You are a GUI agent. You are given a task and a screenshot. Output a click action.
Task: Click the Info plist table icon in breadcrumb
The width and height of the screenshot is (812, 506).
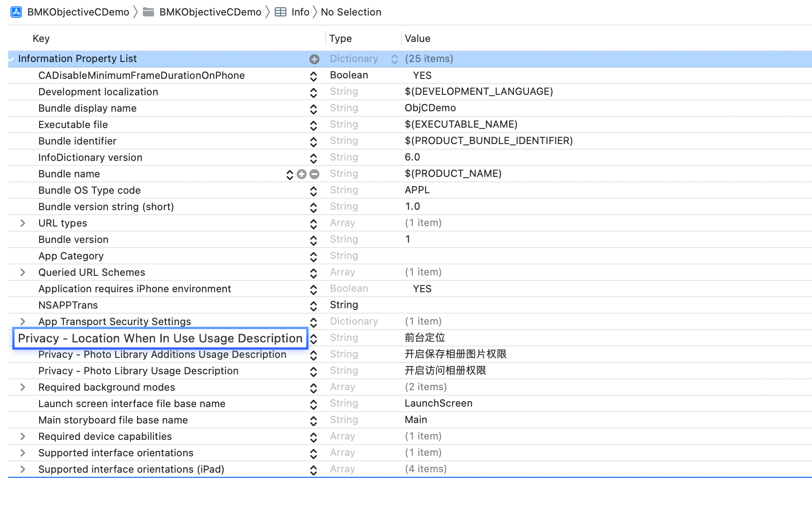click(281, 12)
